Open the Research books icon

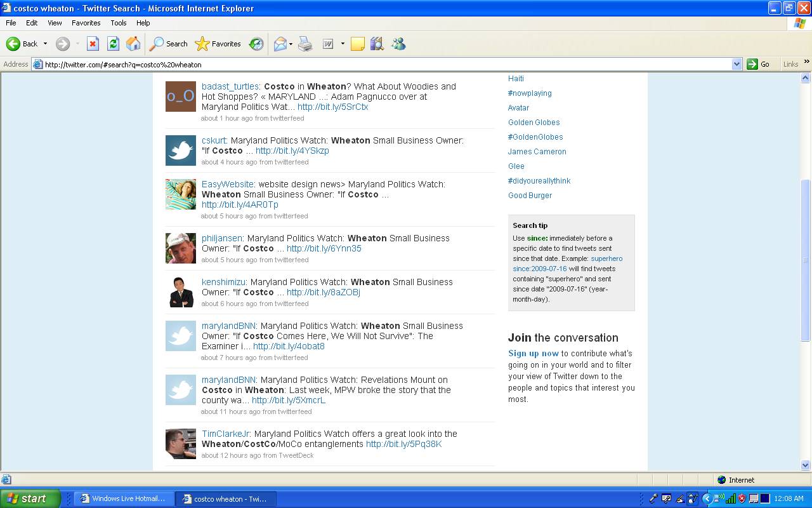(x=377, y=44)
